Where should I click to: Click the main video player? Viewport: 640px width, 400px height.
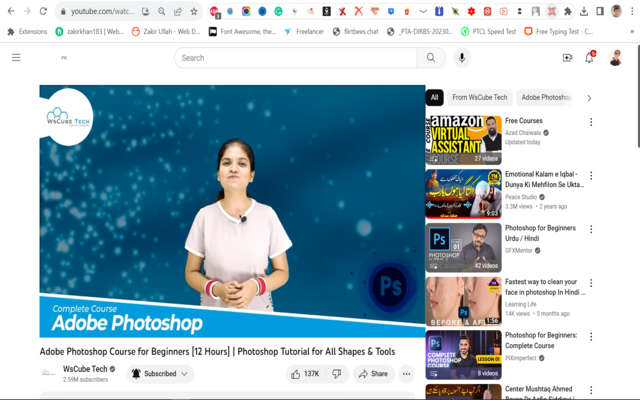[232, 211]
